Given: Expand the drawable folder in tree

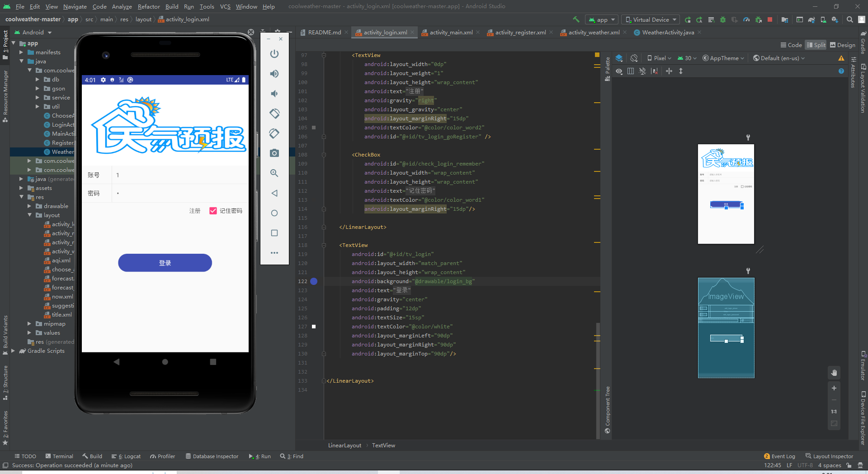Looking at the screenshot, I should tap(29, 206).
